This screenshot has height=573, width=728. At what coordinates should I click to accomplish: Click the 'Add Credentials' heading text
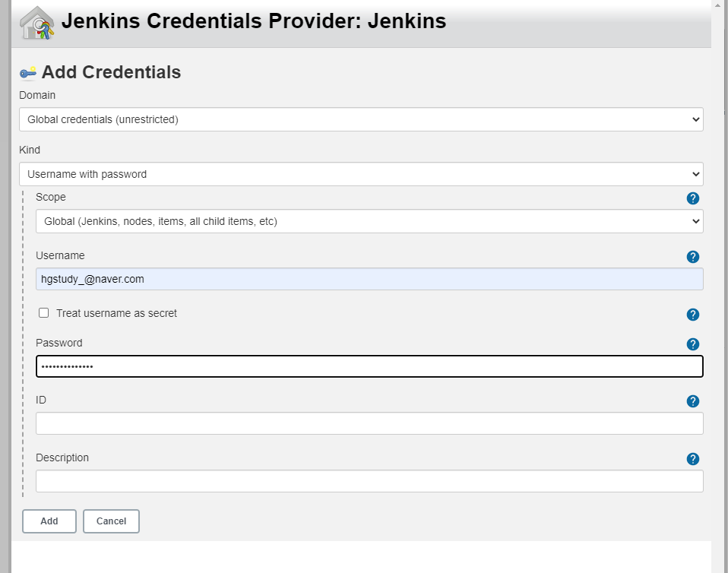tap(112, 72)
